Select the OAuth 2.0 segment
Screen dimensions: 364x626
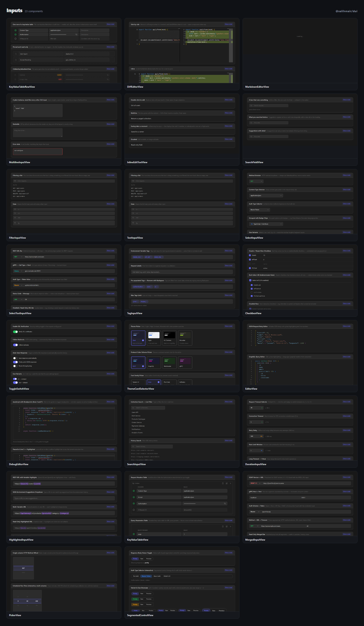coord(167,576)
